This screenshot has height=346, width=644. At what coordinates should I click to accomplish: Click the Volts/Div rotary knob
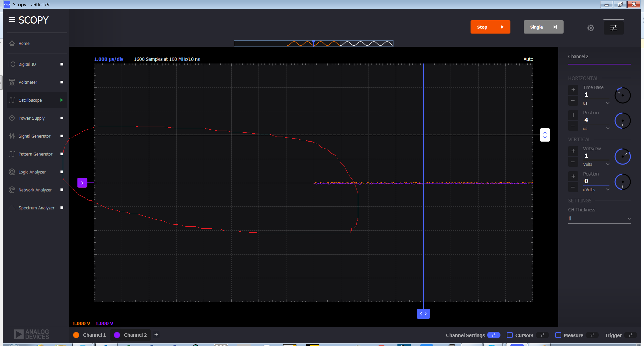(622, 157)
